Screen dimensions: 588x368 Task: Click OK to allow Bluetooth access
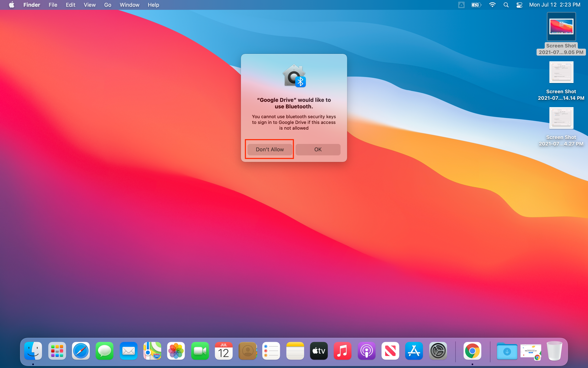coord(318,149)
